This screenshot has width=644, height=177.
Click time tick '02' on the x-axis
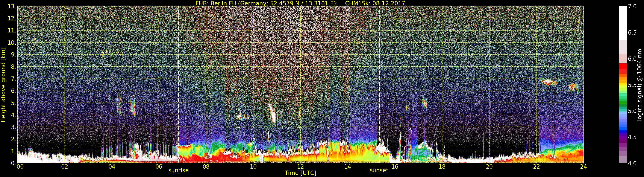(65, 166)
